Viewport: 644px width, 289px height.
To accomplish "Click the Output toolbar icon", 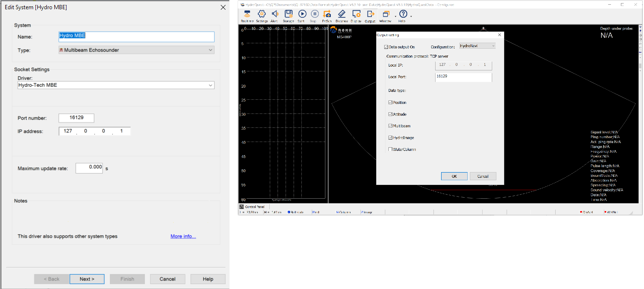I will [370, 16].
